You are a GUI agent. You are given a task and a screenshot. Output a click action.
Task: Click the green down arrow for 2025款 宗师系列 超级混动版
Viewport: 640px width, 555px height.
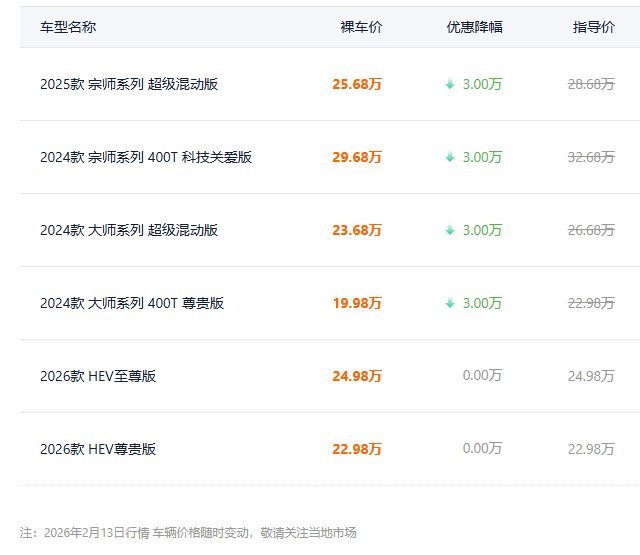click(x=450, y=85)
